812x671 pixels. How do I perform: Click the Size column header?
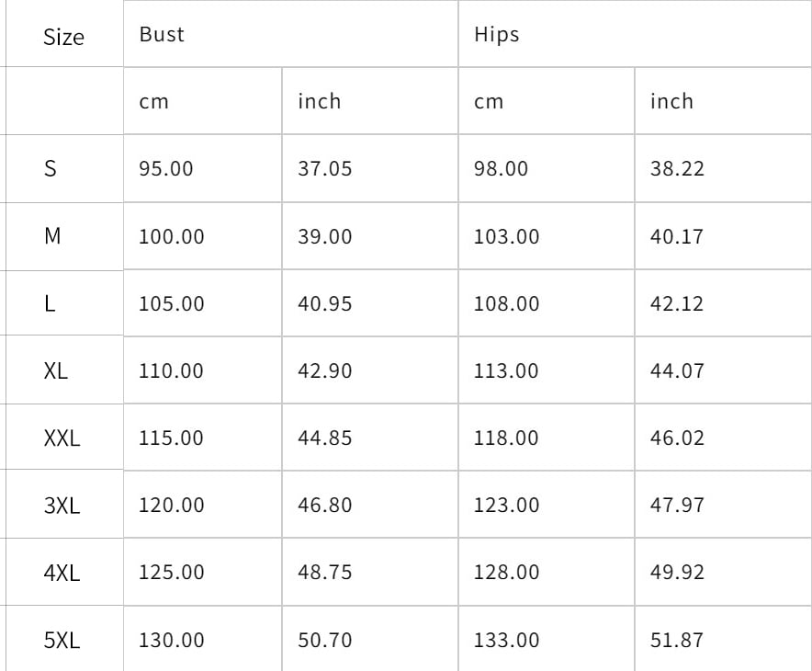point(63,37)
